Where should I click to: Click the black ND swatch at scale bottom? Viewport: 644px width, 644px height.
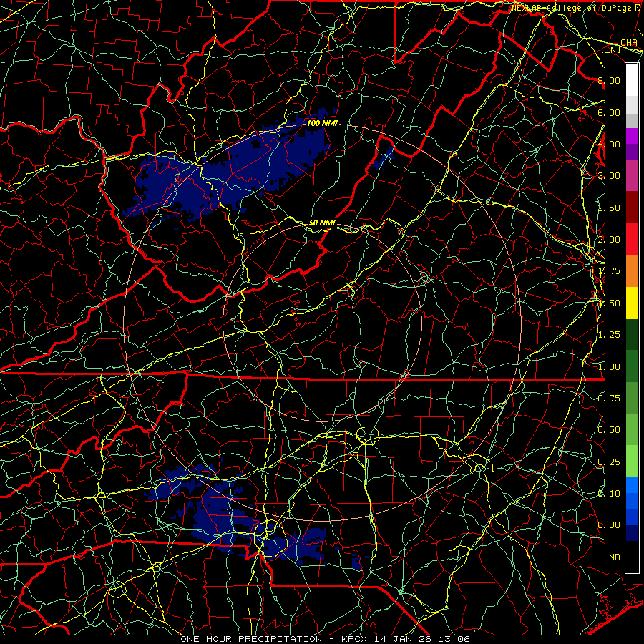[x=632, y=557]
